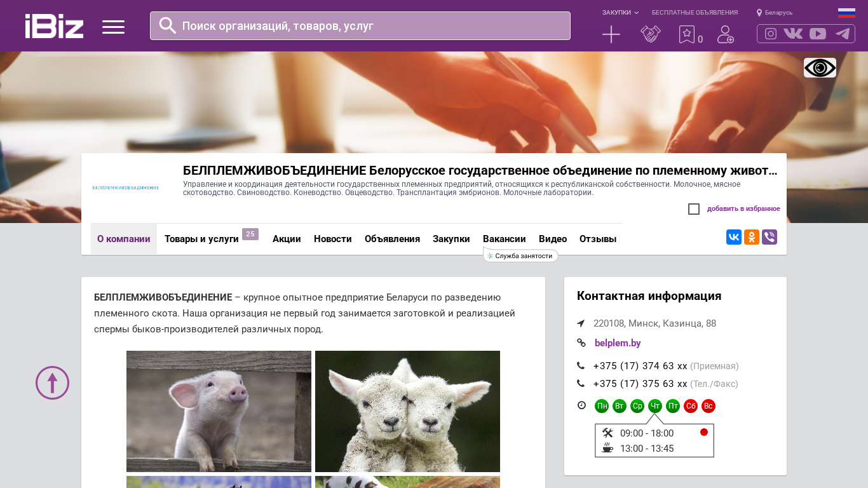This screenshot has height=488, width=868.
Task: Click the company name heading
Action: coord(480,170)
